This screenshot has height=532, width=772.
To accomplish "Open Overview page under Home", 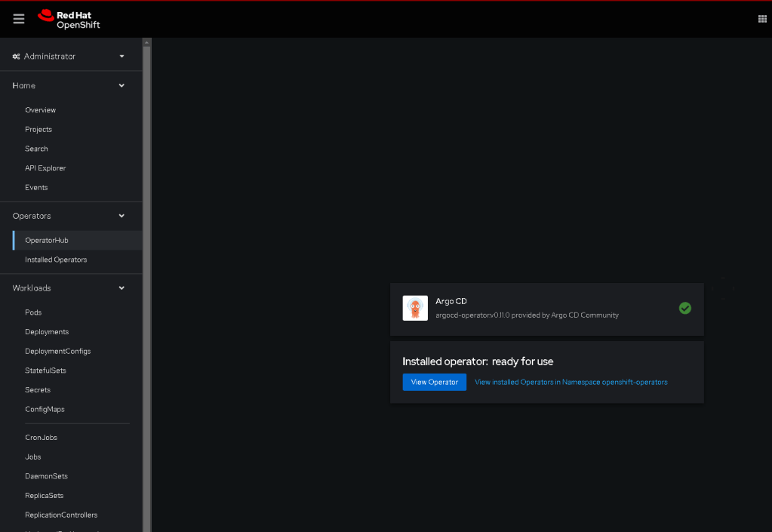I will (x=40, y=109).
